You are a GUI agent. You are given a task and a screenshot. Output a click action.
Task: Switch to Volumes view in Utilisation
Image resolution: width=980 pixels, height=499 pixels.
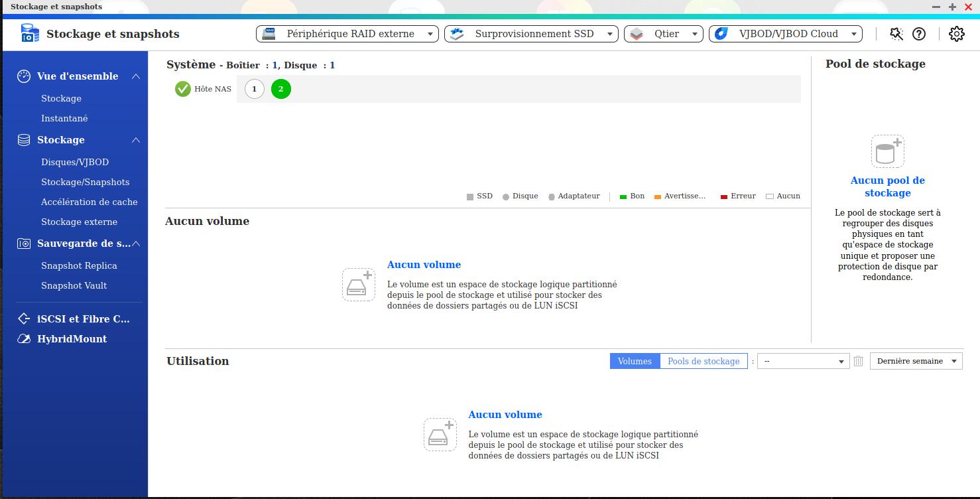coord(635,361)
